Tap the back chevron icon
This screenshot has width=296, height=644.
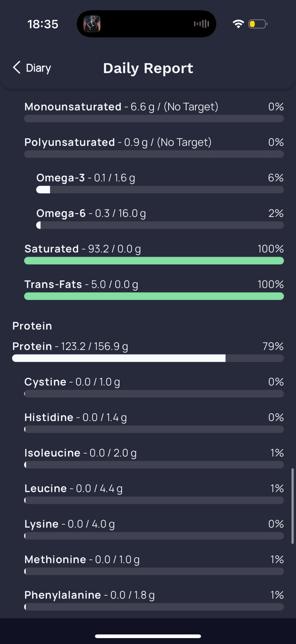click(16, 68)
